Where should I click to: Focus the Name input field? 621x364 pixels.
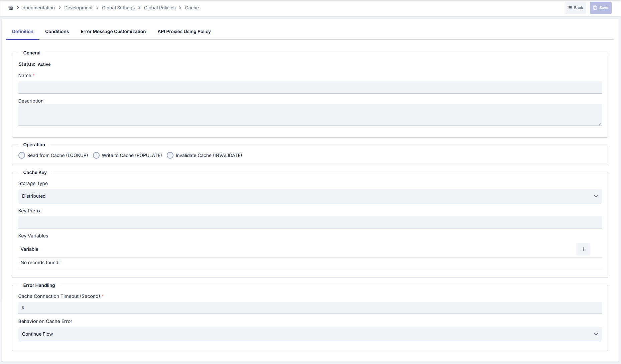[x=310, y=87]
